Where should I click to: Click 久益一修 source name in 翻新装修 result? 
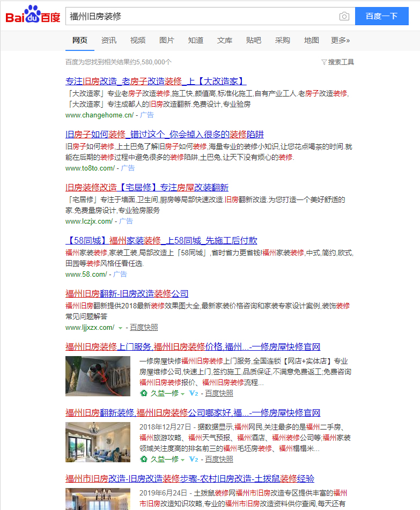(165, 460)
